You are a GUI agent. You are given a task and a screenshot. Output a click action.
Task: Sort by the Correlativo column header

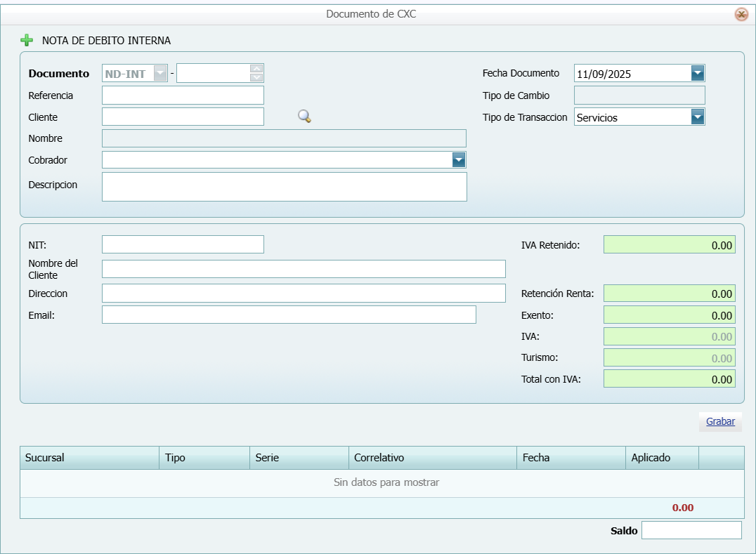[432, 458]
